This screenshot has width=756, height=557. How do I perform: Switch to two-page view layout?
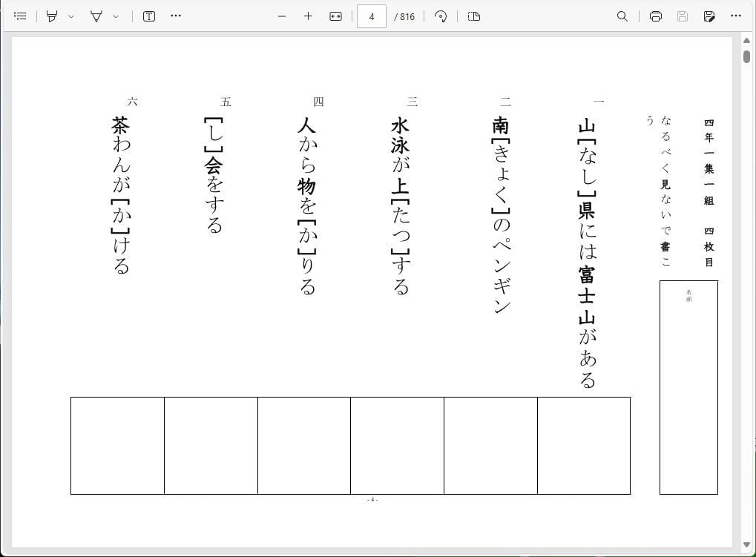point(474,16)
